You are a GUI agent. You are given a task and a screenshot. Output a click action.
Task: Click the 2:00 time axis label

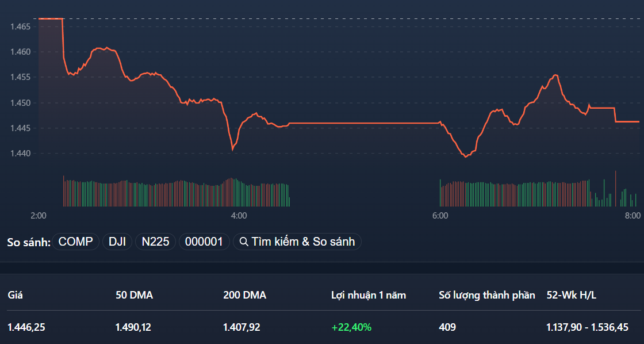(x=38, y=216)
